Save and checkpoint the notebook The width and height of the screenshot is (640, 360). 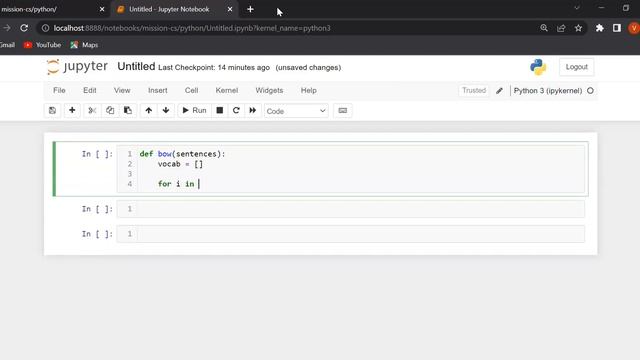coord(52,111)
